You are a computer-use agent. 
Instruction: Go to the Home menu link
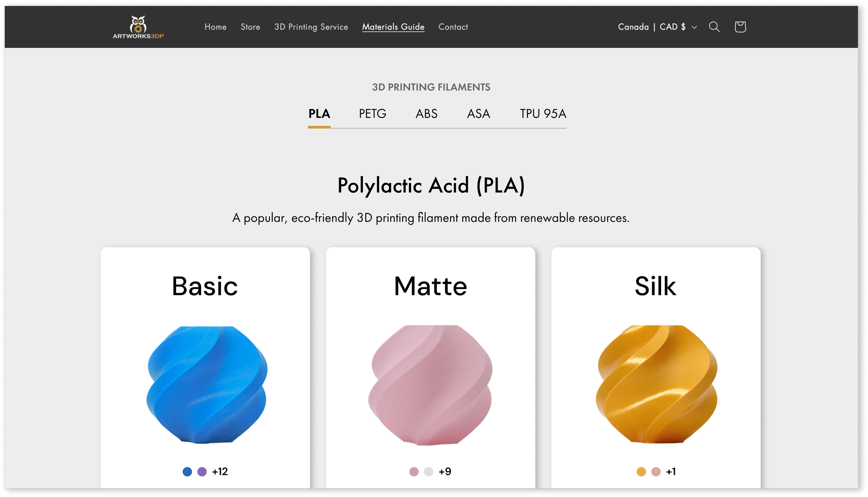215,27
